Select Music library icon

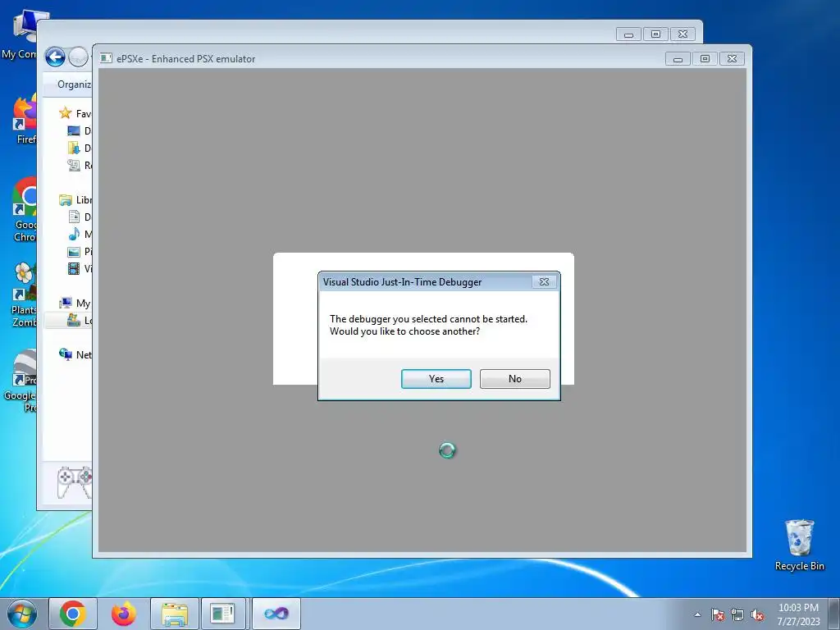pos(74,234)
